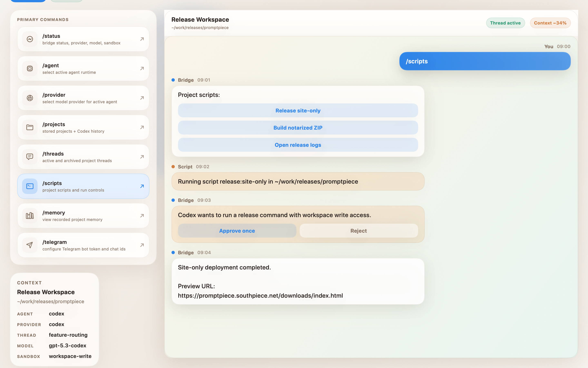Click the /telegram paper plane icon

30,245
